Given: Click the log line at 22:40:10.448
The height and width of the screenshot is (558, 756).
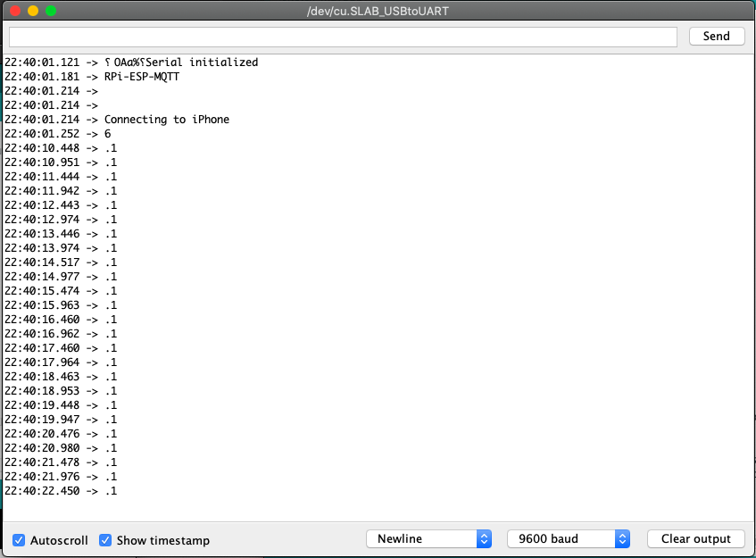Looking at the screenshot, I should tap(61, 148).
